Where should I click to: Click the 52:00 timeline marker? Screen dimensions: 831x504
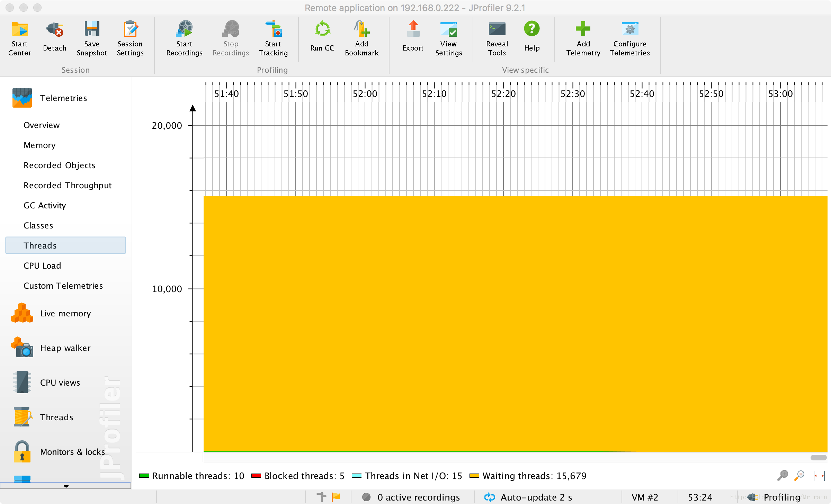pos(365,94)
